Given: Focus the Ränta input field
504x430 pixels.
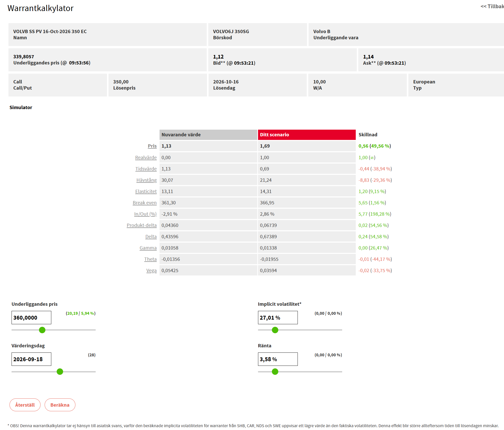Looking at the screenshot, I should coord(278,359).
